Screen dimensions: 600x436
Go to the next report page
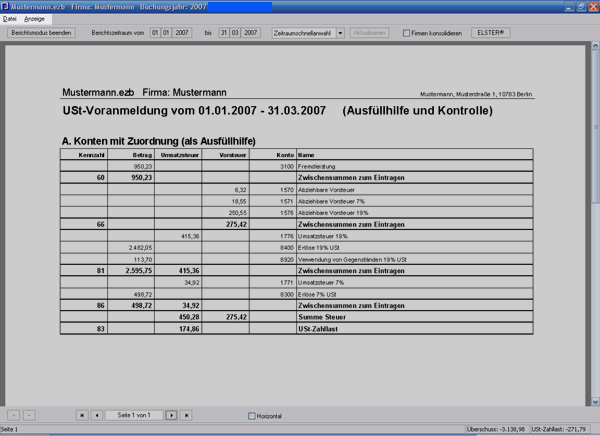point(171,415)
